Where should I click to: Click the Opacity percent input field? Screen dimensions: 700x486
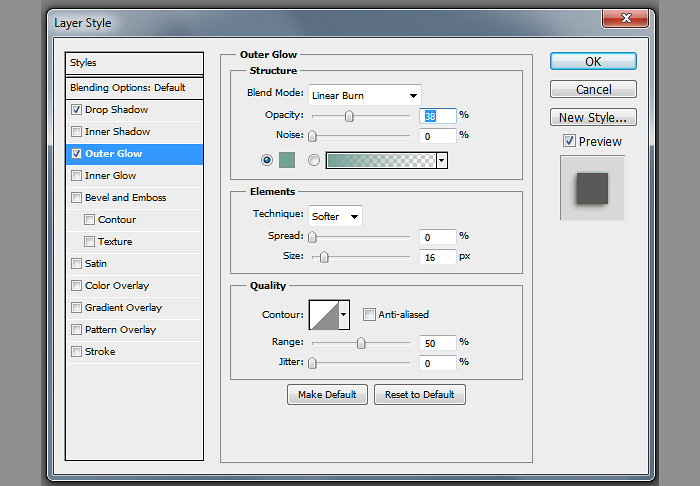click(438, 116)
